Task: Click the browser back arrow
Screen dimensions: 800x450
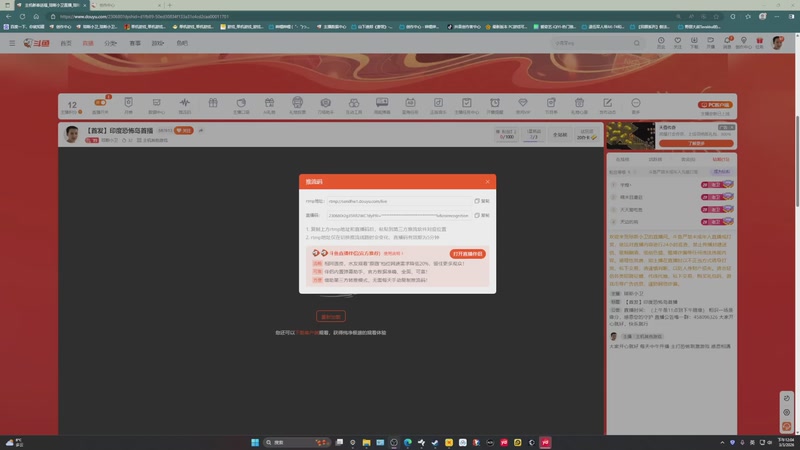Action: (x=9, y=16)
